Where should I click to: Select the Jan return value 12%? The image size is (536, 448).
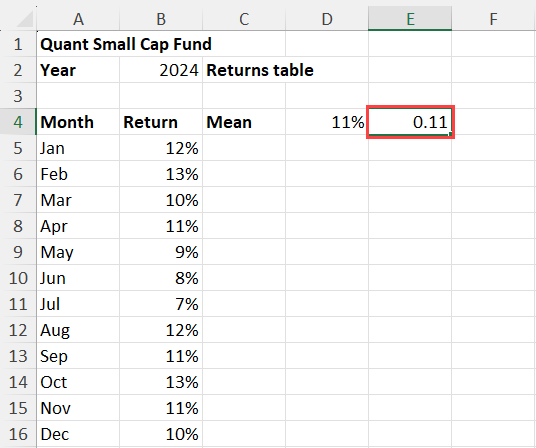pyautogui.click(x=161, y=148)
